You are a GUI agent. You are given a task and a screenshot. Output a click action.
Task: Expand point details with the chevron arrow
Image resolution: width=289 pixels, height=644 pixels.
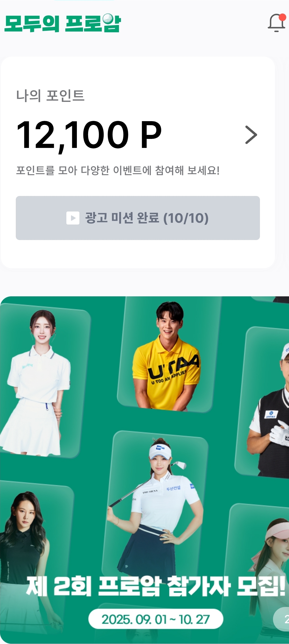pos(251,135)
